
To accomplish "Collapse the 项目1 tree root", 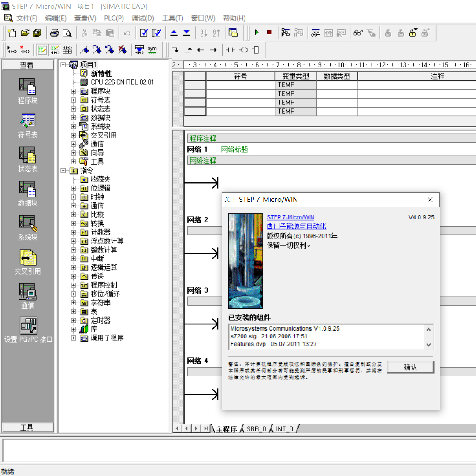I will pyautogui.click(x=63, y=65).
